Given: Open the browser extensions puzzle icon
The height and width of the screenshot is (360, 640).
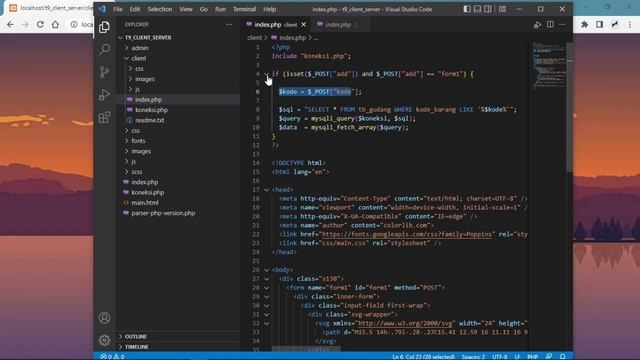Looking at the screenshot, I should (x=584, y=24).
